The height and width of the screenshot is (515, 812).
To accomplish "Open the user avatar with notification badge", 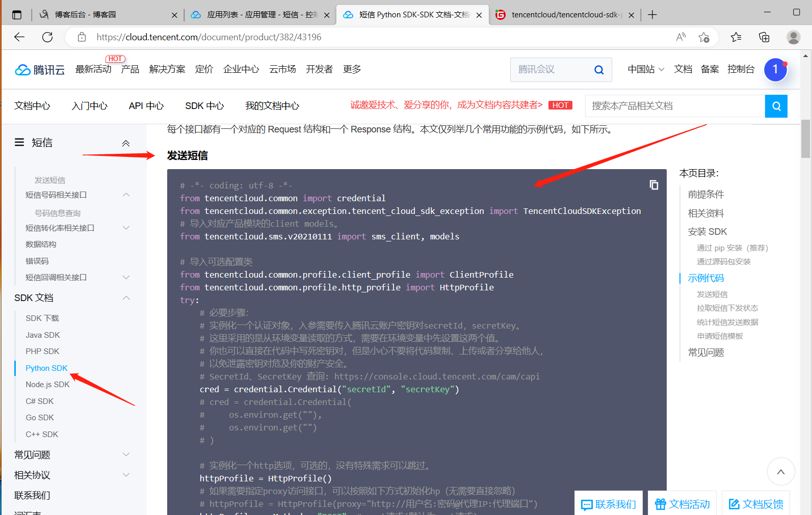I will tap(775, 70).
